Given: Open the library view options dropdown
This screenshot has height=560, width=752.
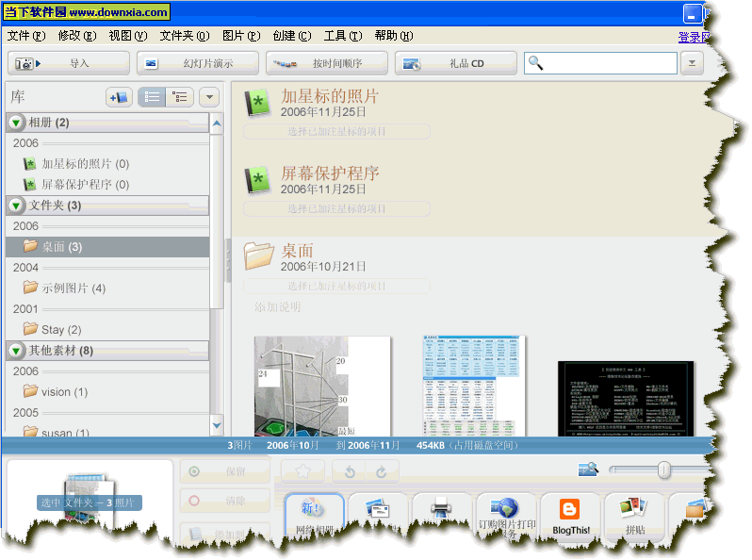Looking at the screenshot, I should click(x=208, y=97).
